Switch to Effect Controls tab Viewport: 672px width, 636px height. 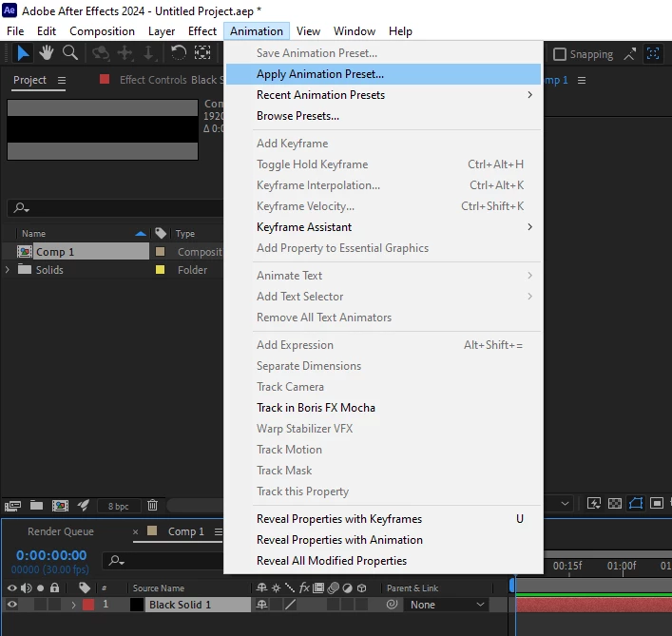(171, 80)
